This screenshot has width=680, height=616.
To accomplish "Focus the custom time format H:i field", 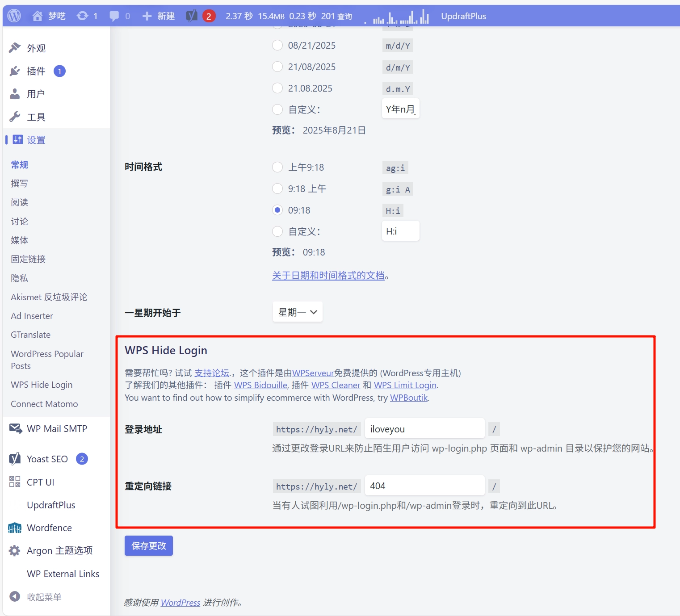I will point(401,231).
